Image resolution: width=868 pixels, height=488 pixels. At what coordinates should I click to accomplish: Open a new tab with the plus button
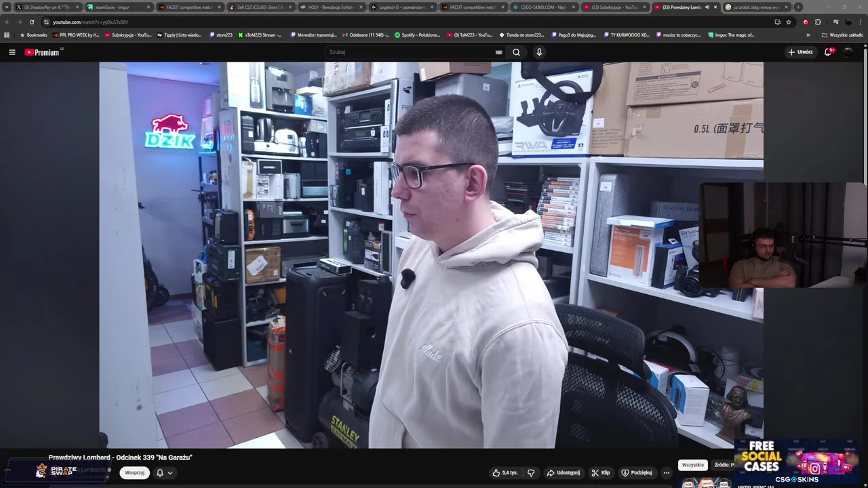coord(798,7)
